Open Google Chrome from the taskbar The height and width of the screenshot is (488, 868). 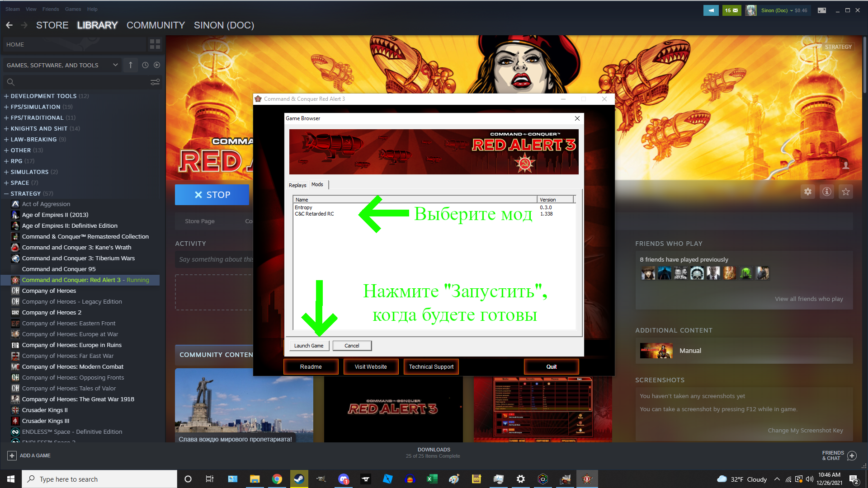(x=277, y=479)
